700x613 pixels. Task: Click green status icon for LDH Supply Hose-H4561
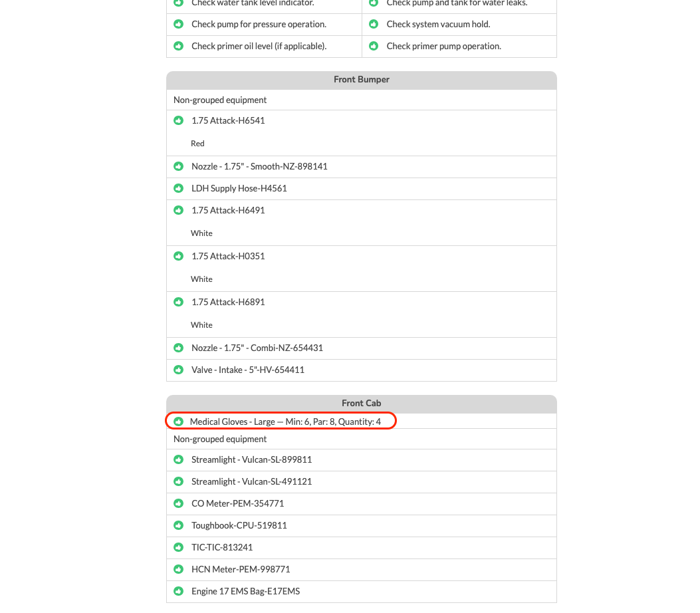click(179, 188)
